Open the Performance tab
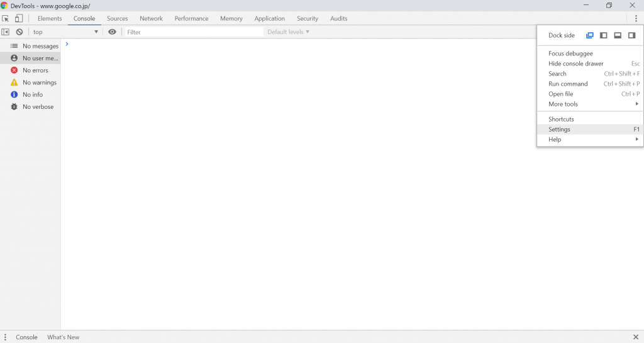644x343 pixels. click(191, 18)
